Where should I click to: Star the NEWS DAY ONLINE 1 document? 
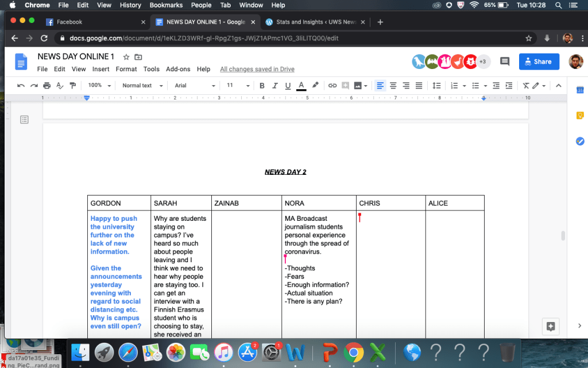126,57
